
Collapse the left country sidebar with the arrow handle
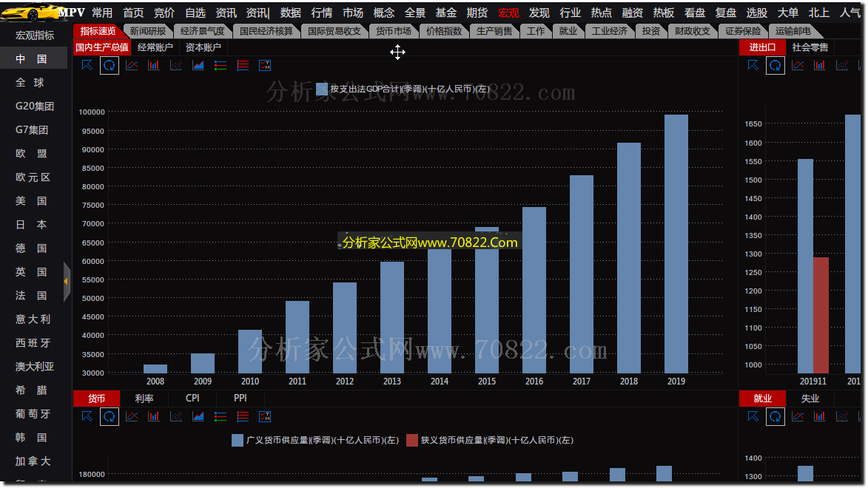[67, 282]
